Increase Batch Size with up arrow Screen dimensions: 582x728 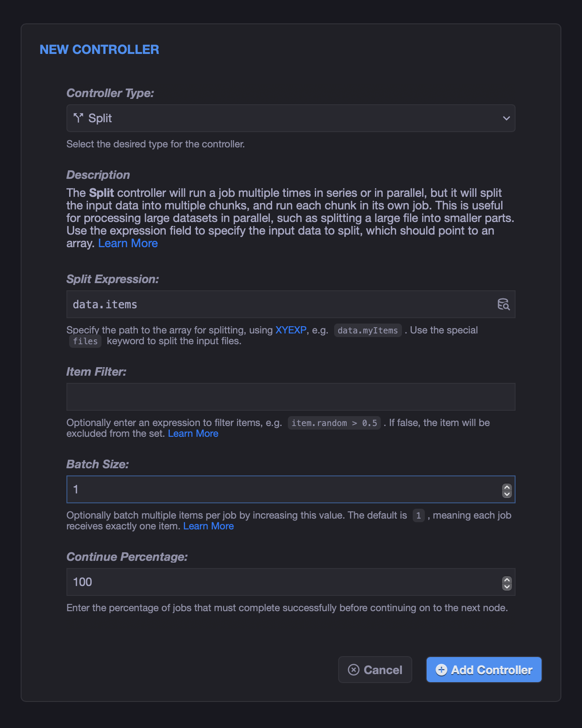[x=507, y=487]
